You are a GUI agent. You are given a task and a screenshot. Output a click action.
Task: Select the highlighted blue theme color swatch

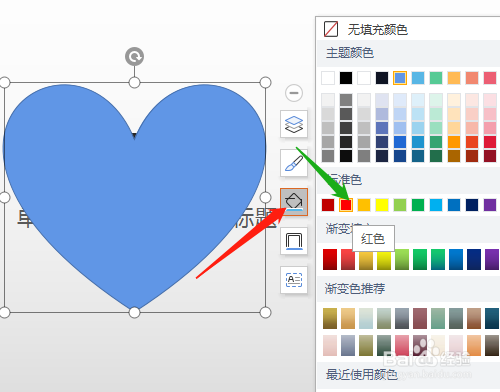[x=400, y=78]
